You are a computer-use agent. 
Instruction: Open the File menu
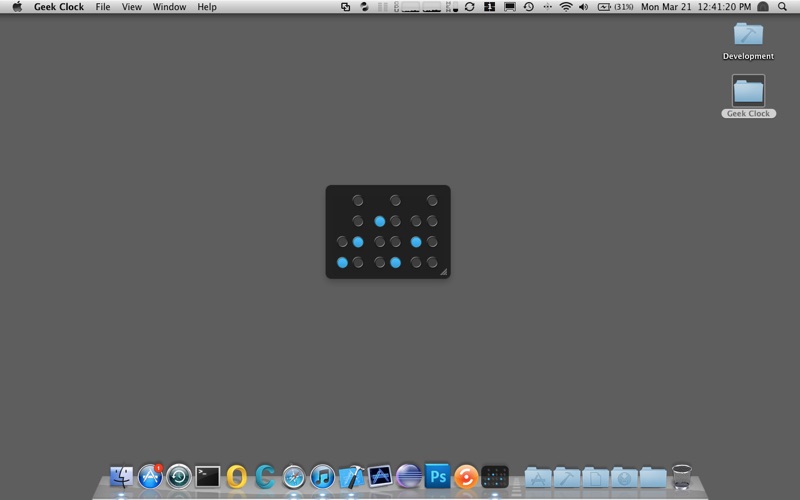coord(103,7)
